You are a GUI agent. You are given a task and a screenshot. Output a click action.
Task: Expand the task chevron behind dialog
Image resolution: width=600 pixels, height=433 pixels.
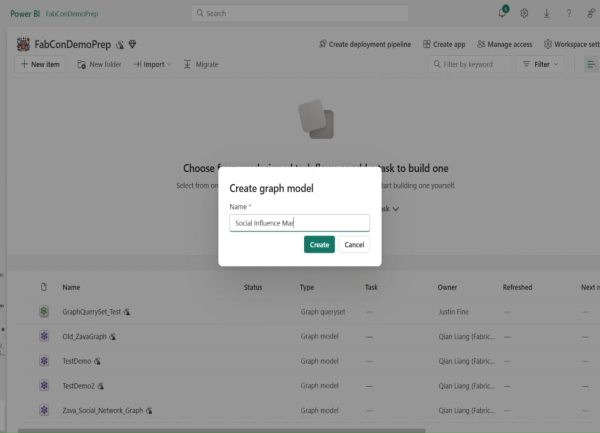[x=396, y=209]
